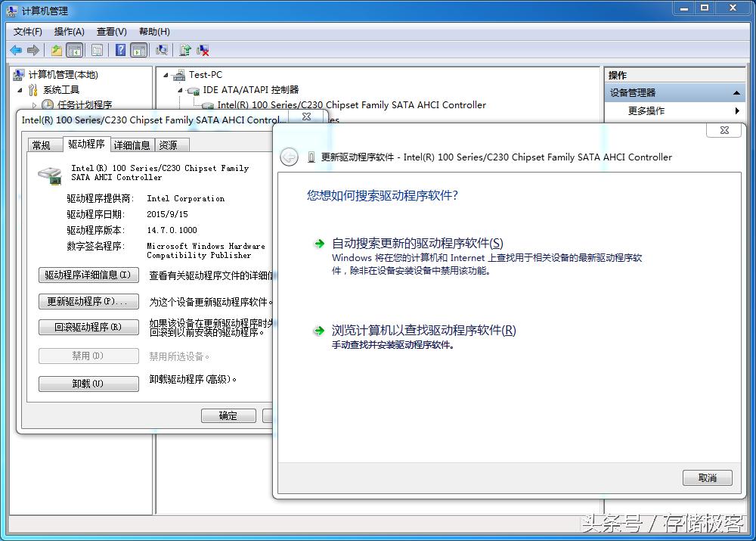Collapse the 设备管理器 action pane section

[736, 92]
